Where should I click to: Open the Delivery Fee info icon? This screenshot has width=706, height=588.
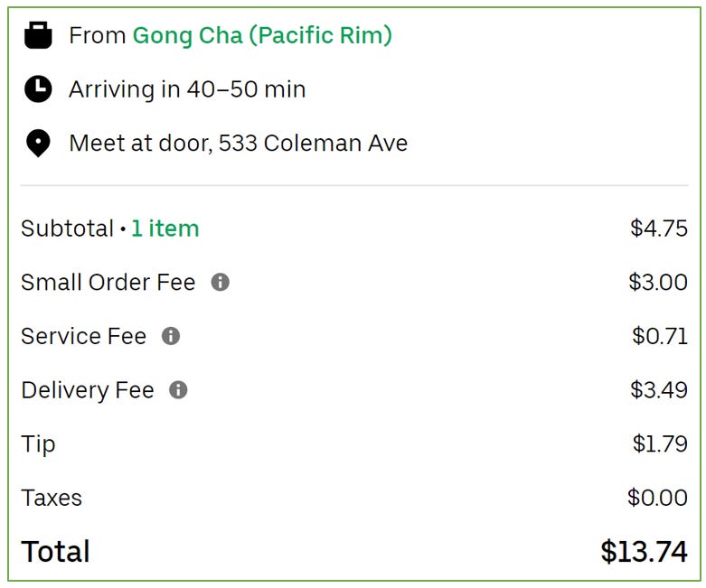178,390
